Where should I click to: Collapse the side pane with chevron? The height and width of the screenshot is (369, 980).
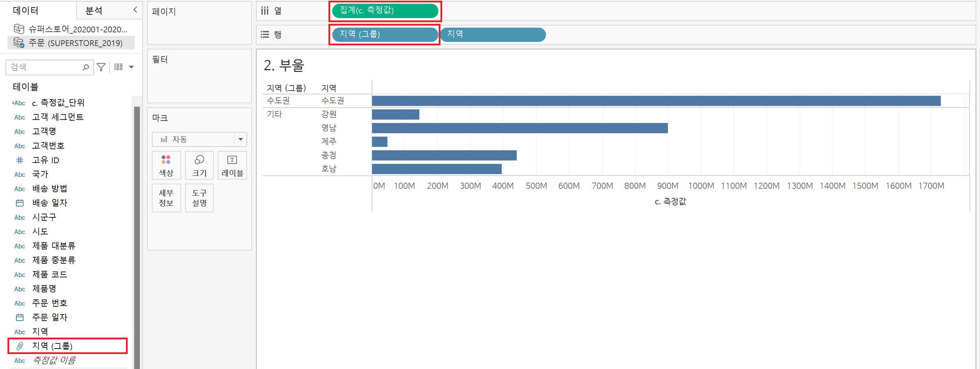(135, 10)
